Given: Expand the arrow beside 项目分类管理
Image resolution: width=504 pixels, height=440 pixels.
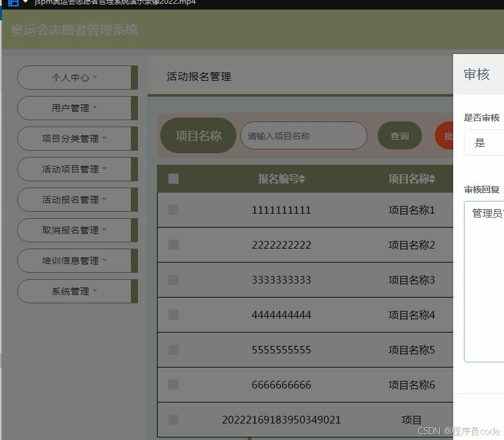Looking at the screenshot, I should click(104, 138).
